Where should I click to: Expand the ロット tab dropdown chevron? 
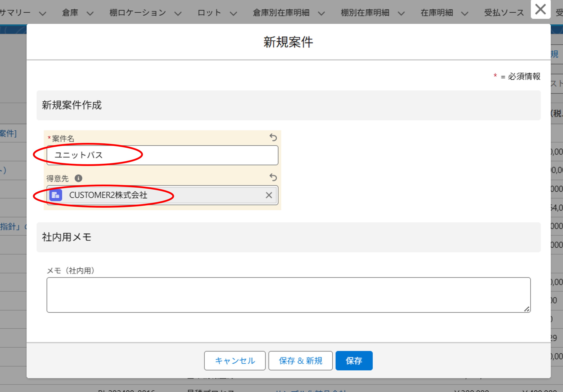pyautogui.click(x=233, y=14)
